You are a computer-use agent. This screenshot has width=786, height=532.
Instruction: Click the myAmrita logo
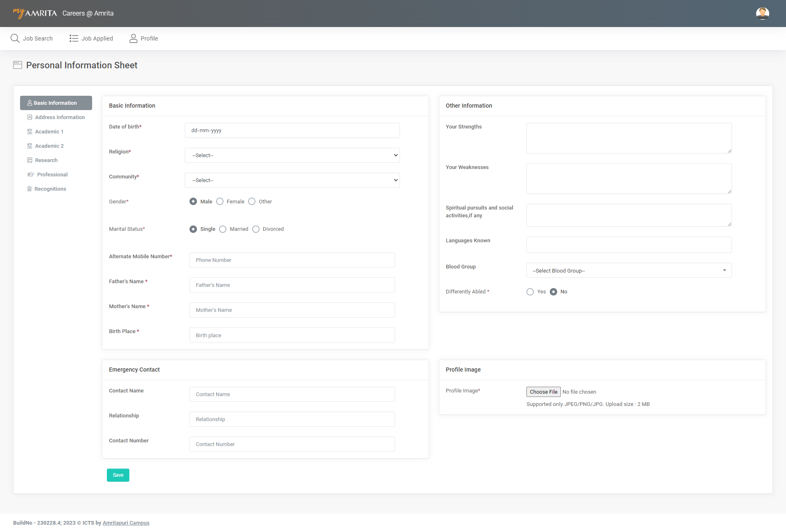click(35, 13)
